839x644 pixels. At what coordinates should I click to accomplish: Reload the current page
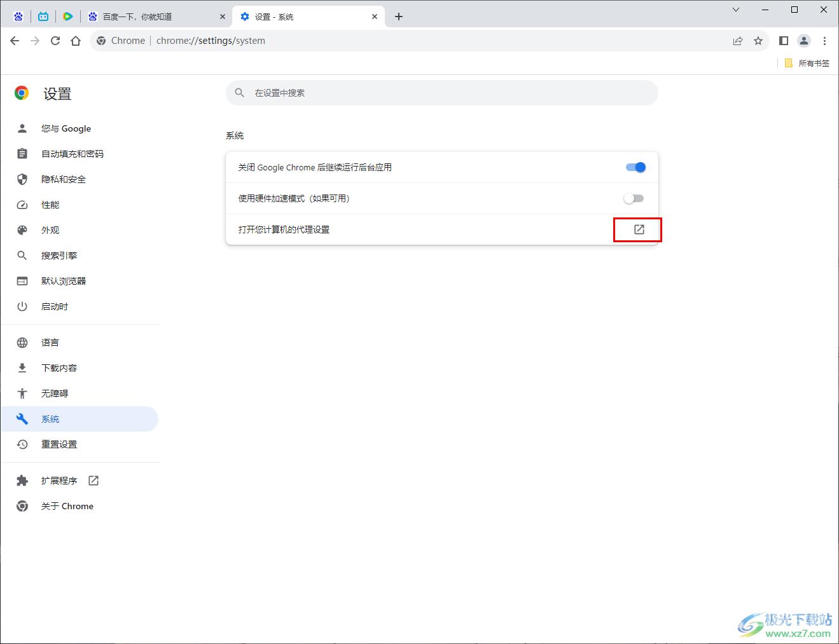coord(55,41)
